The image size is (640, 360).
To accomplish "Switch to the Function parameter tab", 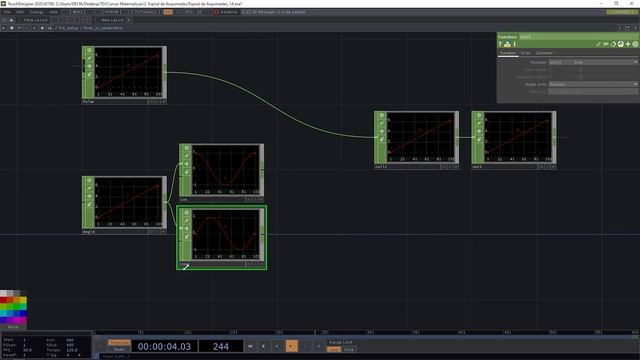I will coord(508,53).
